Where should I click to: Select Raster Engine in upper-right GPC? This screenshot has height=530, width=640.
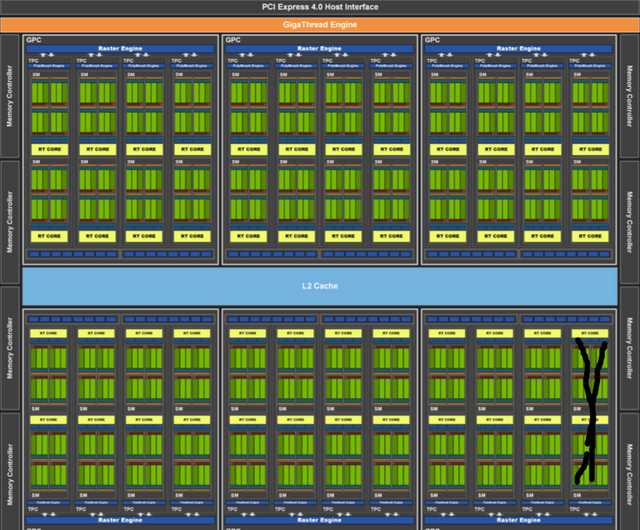pos(518,49)
